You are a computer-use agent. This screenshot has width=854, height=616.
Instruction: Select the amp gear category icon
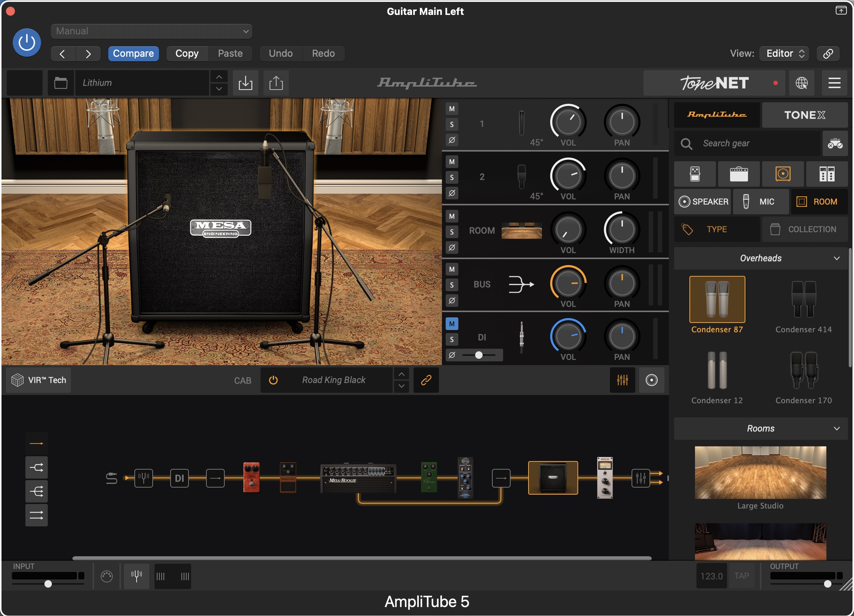point(738,174)
